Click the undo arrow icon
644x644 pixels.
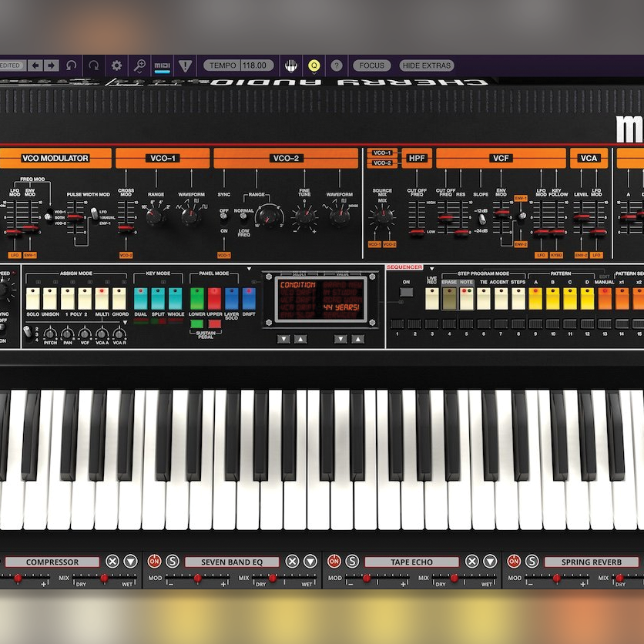[72, 65]
